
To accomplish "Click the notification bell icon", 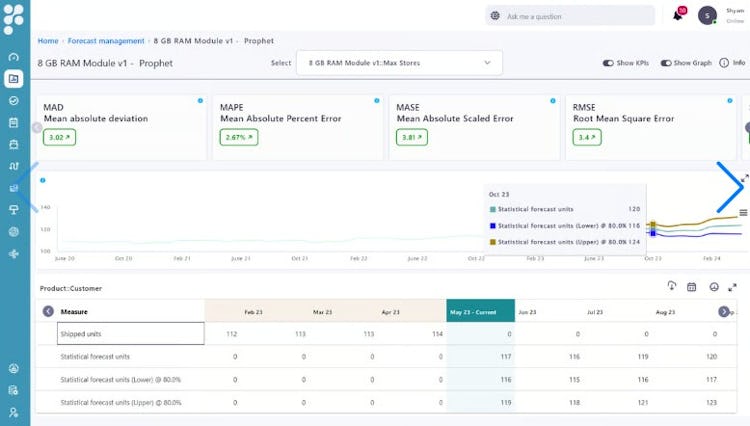I will pyautogui.click(x=677, y=16).
